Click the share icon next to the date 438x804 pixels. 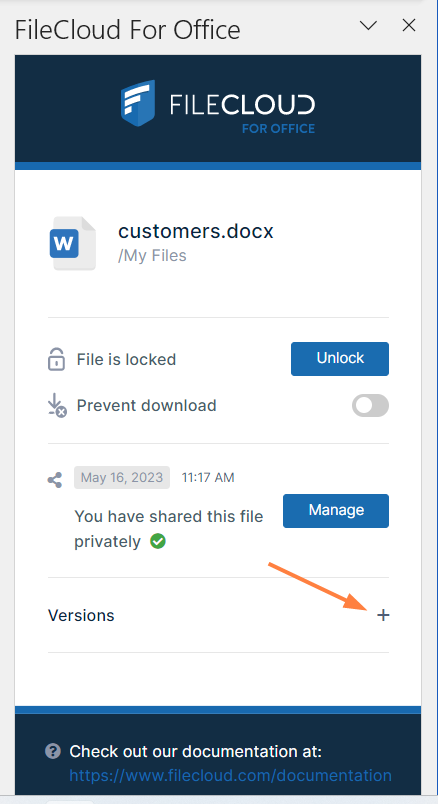[55, 480]
